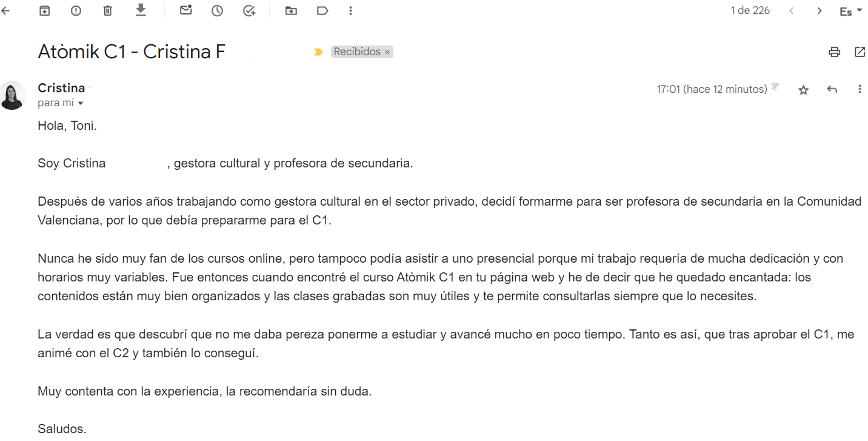Show the next conversation

coord(820,10)
